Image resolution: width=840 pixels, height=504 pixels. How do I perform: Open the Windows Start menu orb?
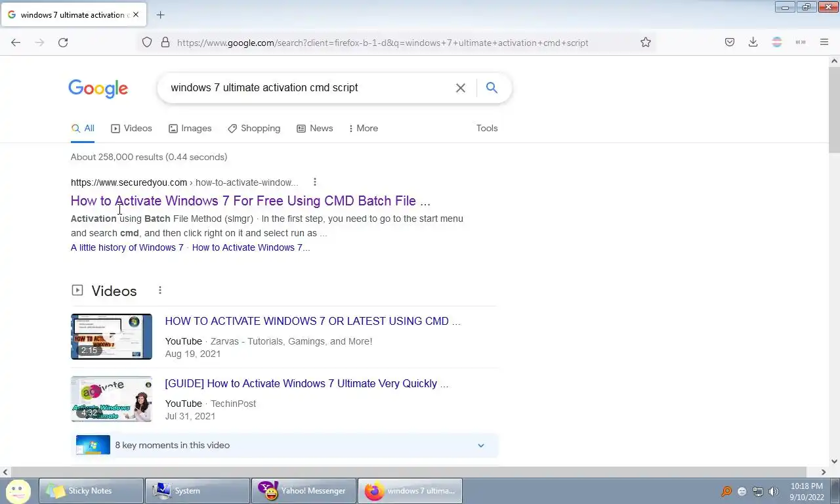point(18,491)
